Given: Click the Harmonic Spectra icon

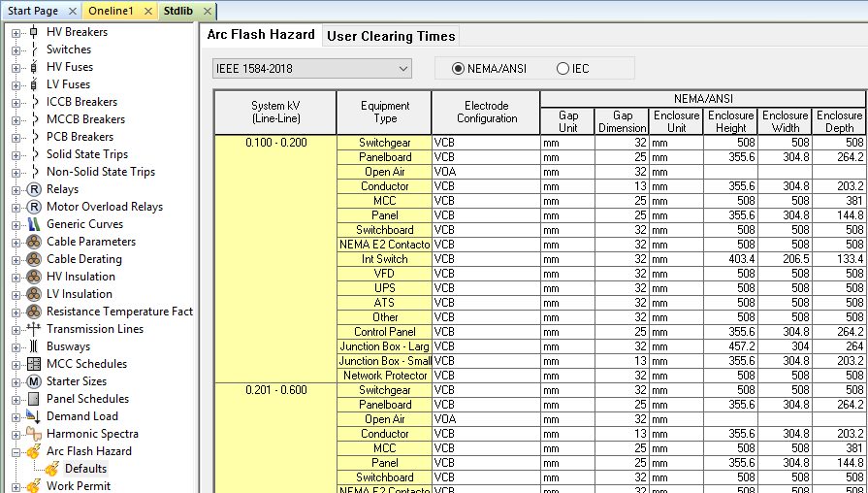Looking at the screenshot, I should [x=34, y=434].
